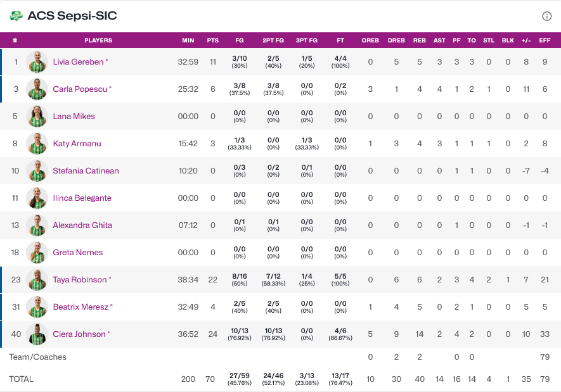Sort table by PTS column header

click(213, 41)
